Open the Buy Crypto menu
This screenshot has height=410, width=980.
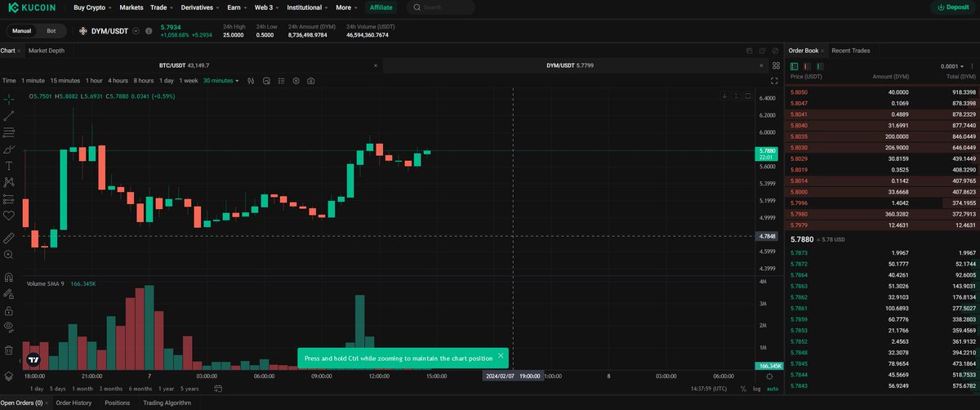[x=91, y=7]
